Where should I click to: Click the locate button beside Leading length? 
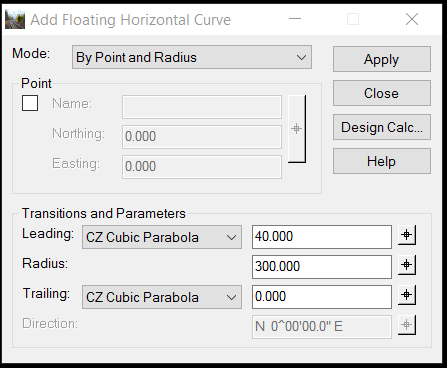tap(407, 235)
